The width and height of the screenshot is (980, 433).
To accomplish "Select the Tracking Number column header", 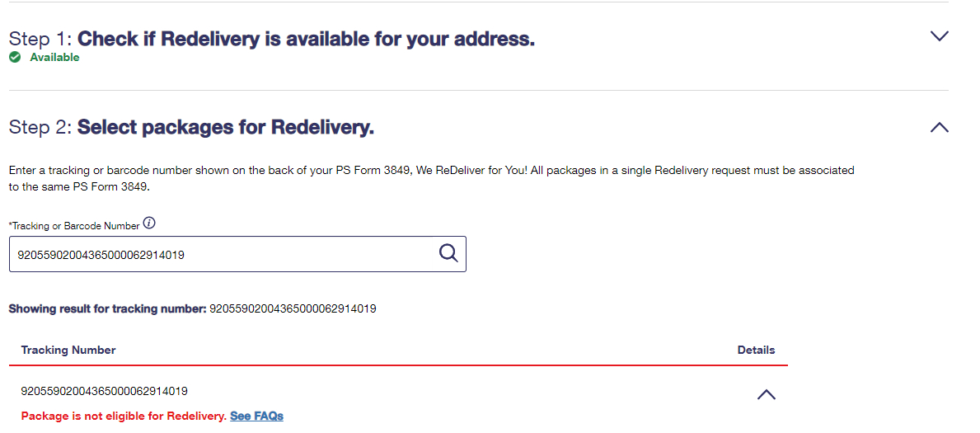I will [68, 350].
